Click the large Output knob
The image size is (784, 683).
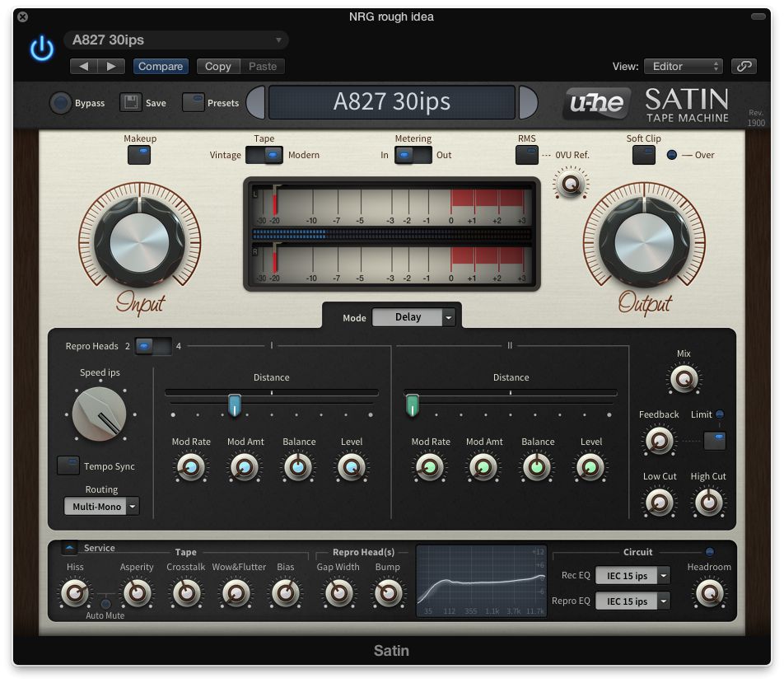click(644, 243)
